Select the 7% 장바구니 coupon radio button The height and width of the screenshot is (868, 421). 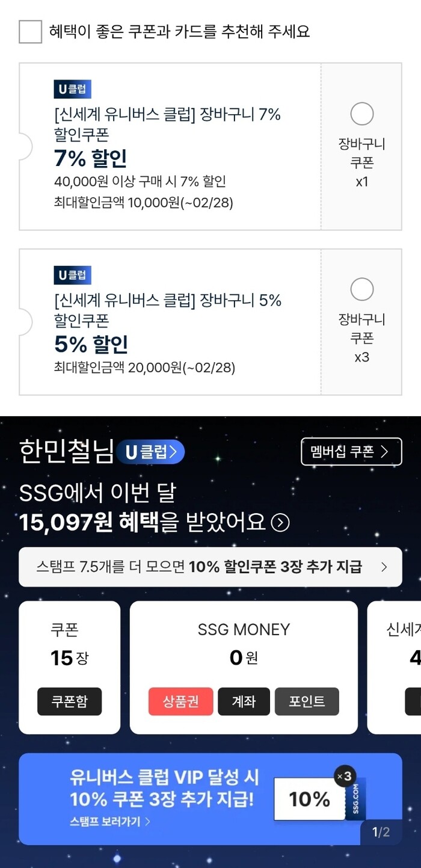click(361, 114)
